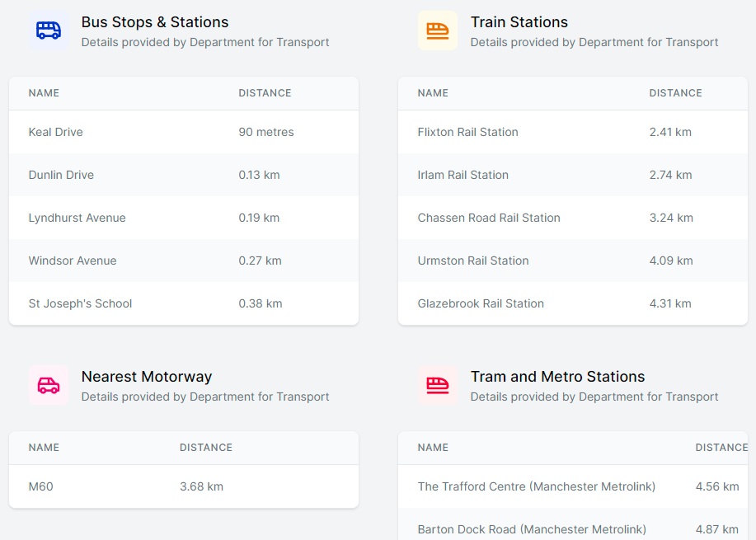Click Lyndhurst Avenue in bus stops table
756x540 pixels.
77,218
